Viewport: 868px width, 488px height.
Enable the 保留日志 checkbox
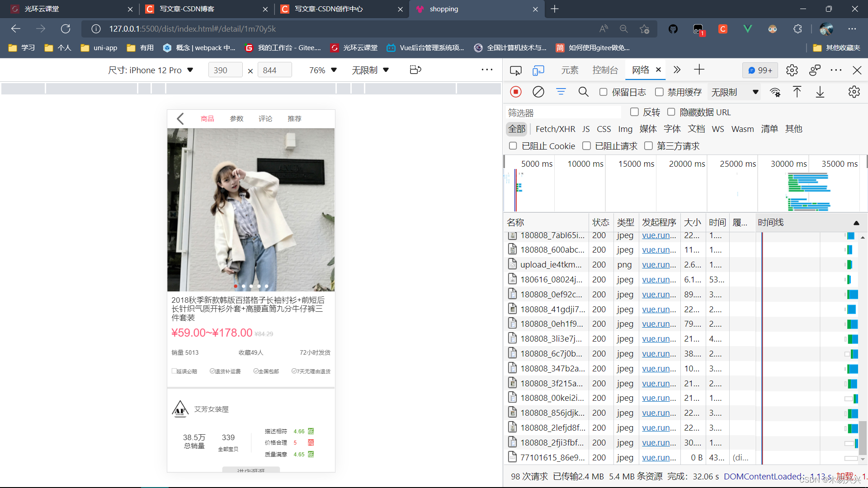pos(603,92)
